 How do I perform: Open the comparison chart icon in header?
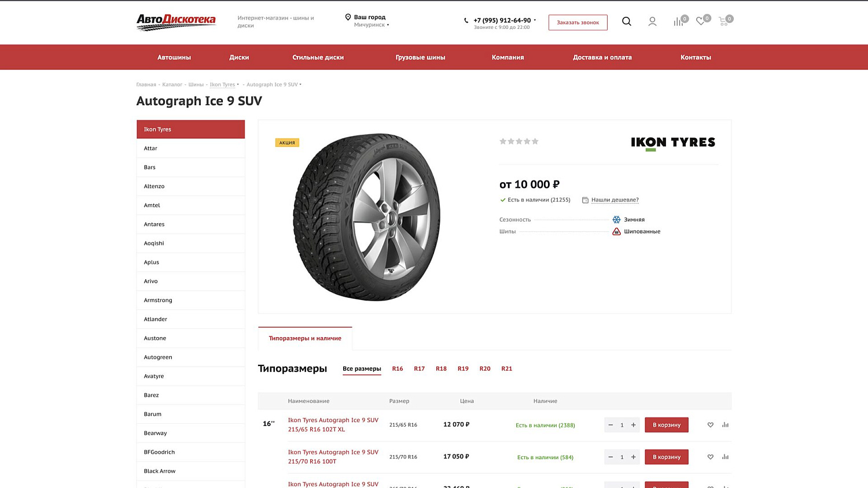[678, 21]
